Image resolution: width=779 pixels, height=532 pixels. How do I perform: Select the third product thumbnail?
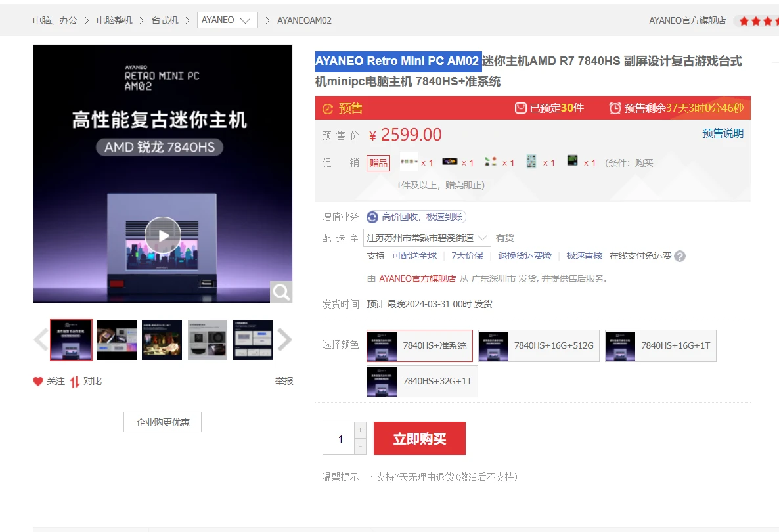point(162,340)
